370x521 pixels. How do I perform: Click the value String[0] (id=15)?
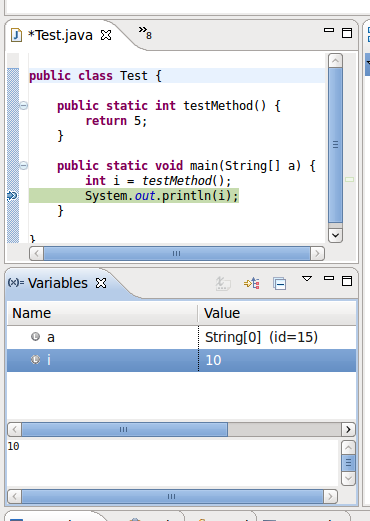[261, 337]
